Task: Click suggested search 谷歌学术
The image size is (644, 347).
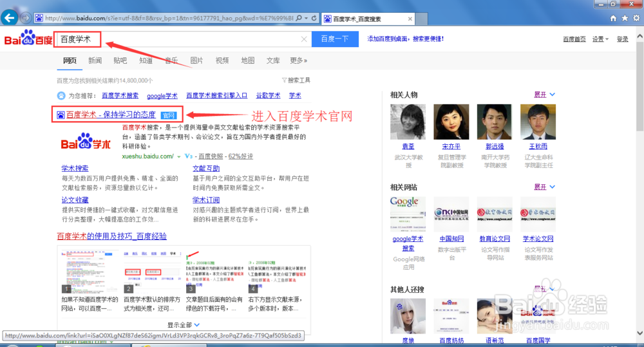Action: (x=268, y=96)
